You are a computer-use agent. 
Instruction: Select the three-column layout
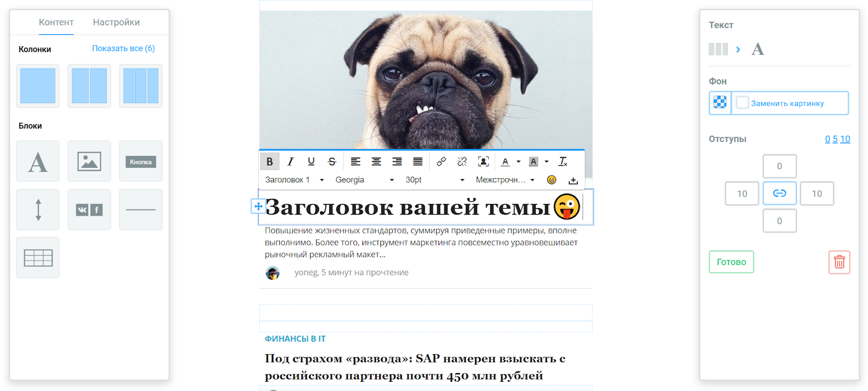pyautogui.click(x=141, y=86)
